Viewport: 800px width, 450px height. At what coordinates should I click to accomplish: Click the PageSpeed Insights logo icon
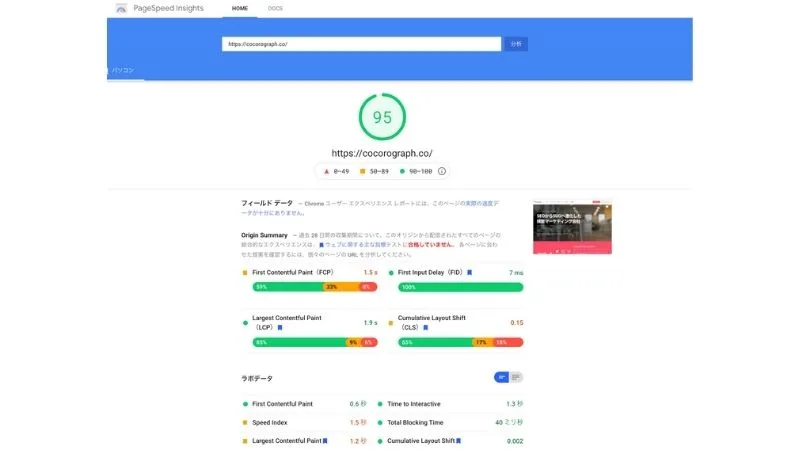pyautogui.click(x=121, y=9)
